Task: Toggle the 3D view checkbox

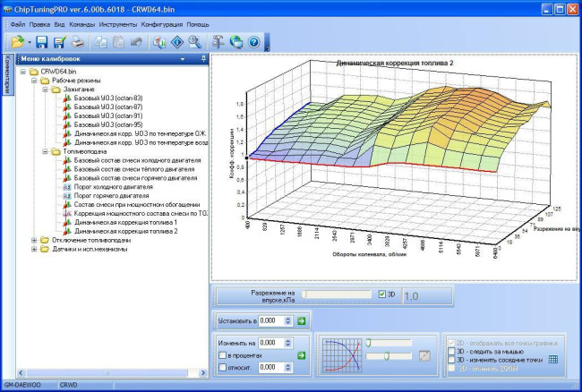Action: pyautogui.click(x=382, y=294)
